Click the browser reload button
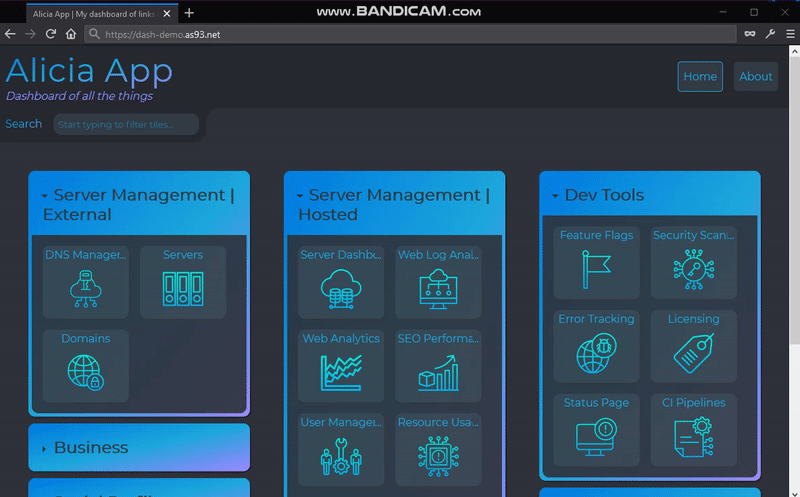 point(50,34)
